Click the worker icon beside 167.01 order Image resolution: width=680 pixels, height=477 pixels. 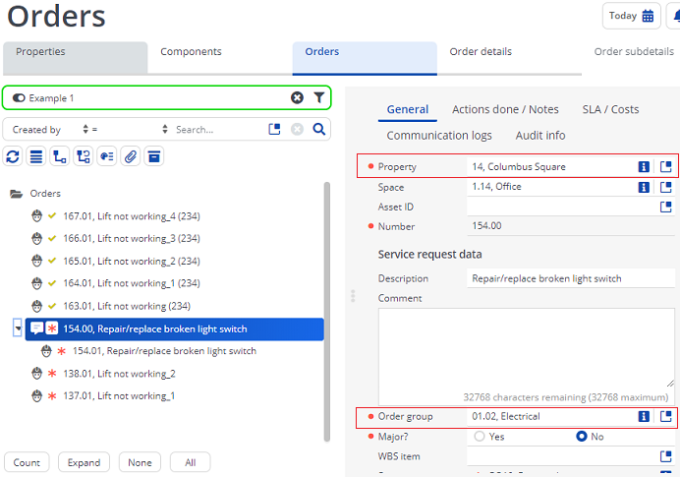click(x=37, y=216)
